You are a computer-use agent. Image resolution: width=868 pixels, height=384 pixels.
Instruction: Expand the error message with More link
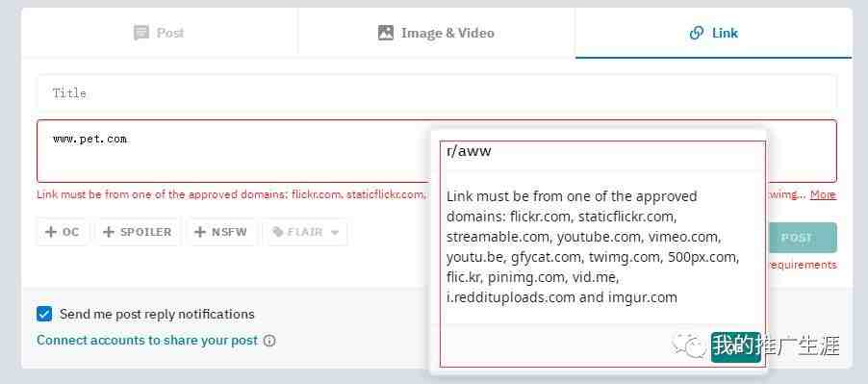(x=823, y=194)
